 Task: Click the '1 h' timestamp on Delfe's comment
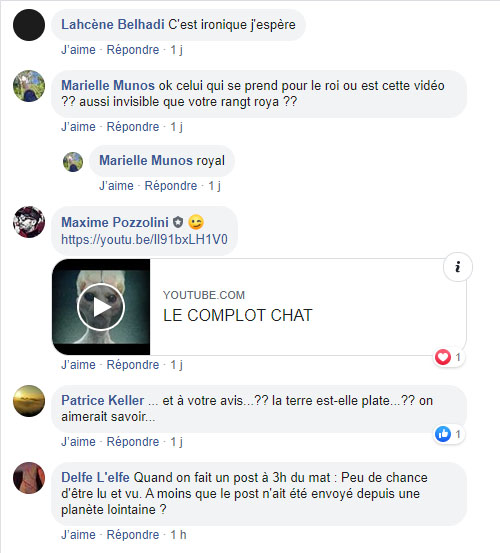click(178, 535)
